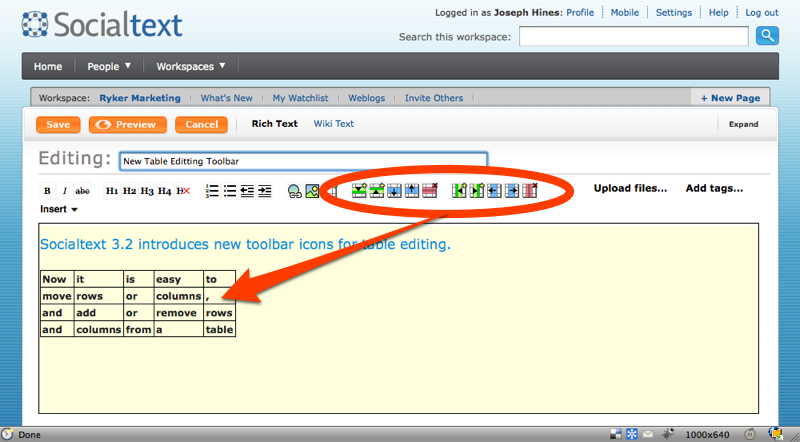Open the Mobile link
This screenshot has width=800, height=442.
pos(624,13)
